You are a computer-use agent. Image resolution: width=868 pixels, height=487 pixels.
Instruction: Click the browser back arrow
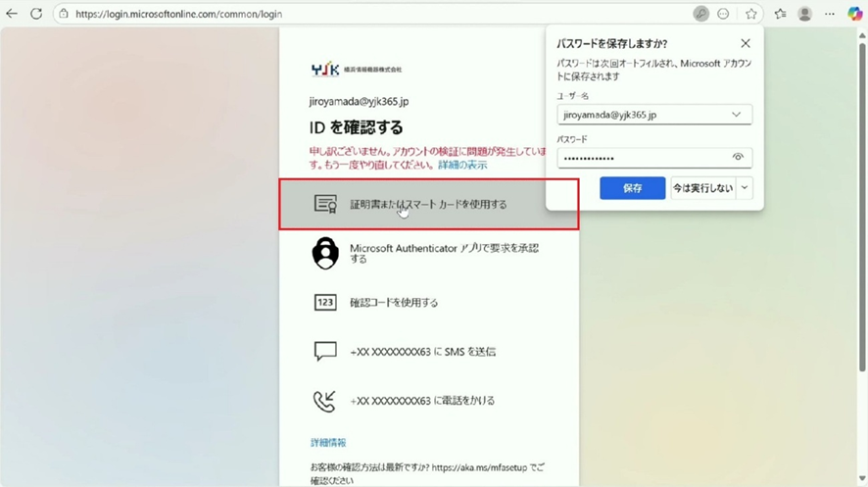coord(12,14)
